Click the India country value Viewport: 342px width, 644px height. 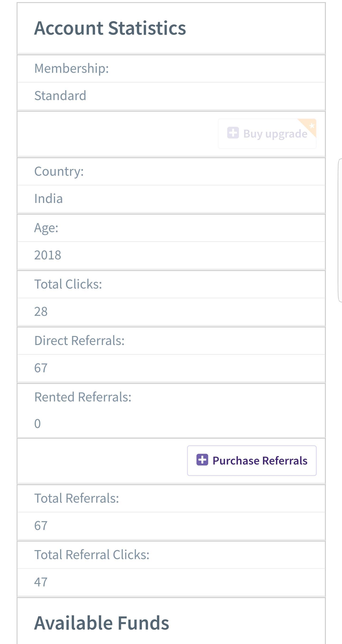48,198
